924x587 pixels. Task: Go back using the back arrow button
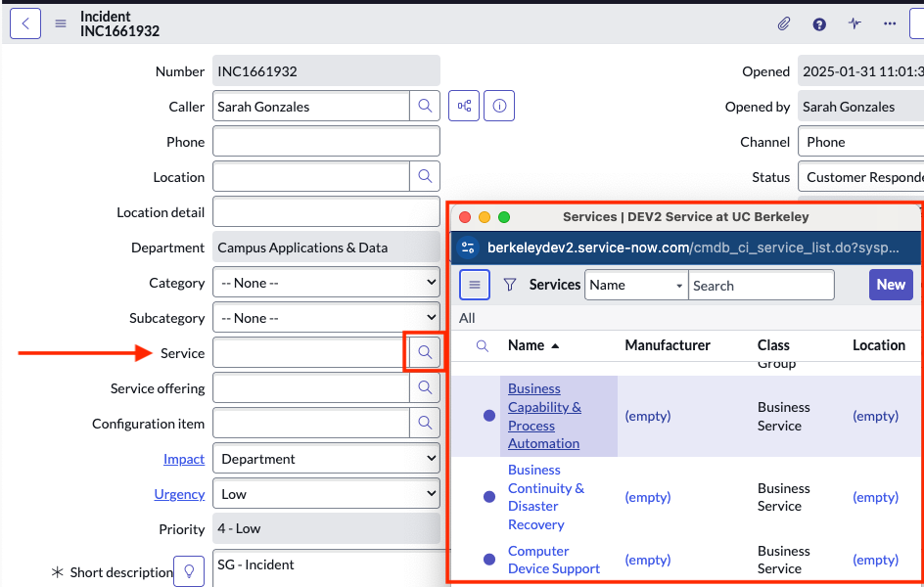(x=25, y=23)
